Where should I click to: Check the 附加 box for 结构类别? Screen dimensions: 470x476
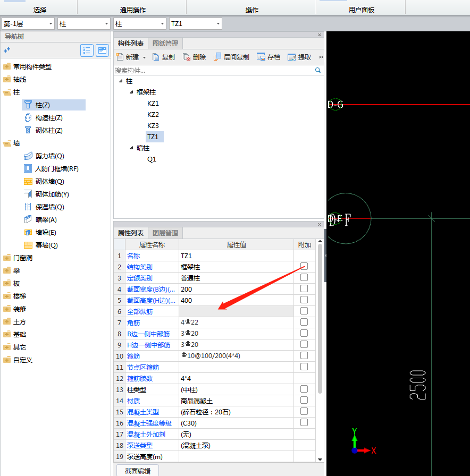click(x=304, y=266)
